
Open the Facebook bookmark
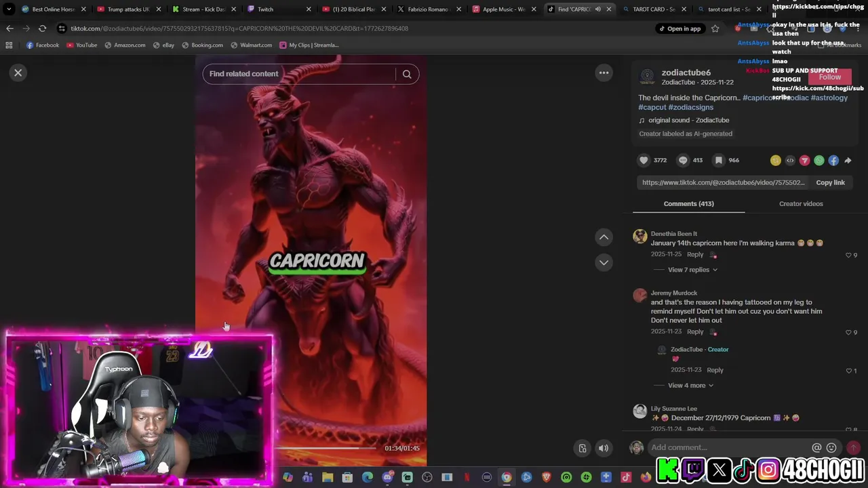tap(43, 45)
